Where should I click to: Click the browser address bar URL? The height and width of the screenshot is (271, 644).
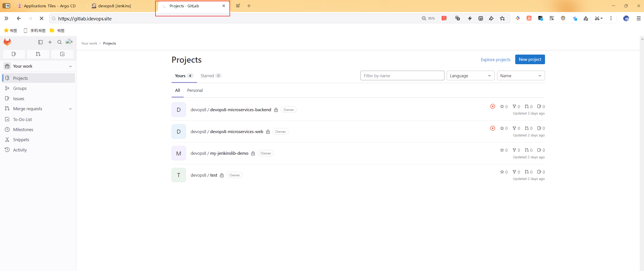[x=85, y=19]
